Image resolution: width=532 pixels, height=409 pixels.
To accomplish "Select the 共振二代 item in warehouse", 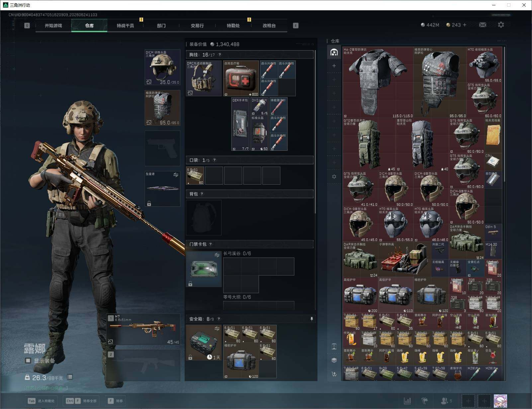I will 440,251.
